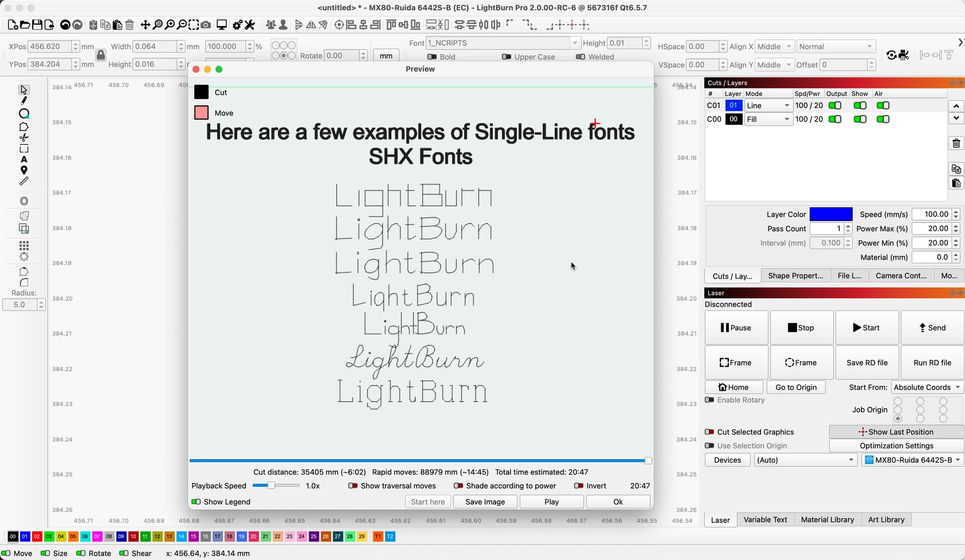Viewport: 965px width, 560px height.
Task: Click Go to Origin button
Action: point(796,387)
